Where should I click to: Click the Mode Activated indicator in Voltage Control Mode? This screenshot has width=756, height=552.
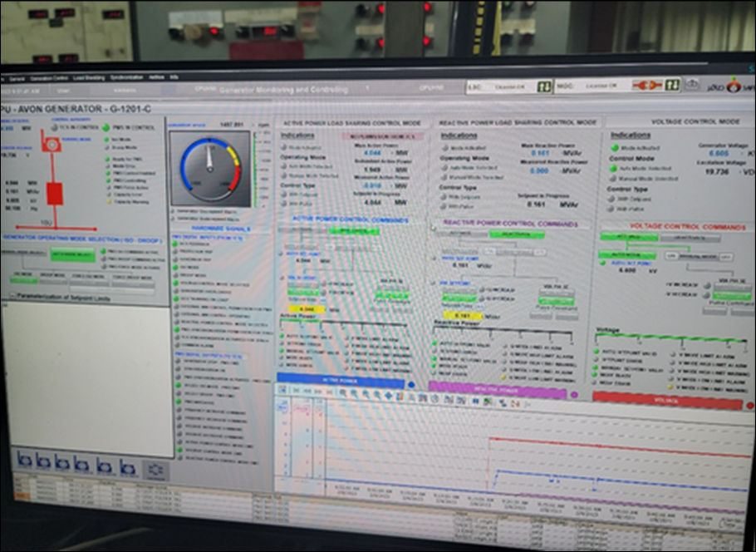tap(615, 148)
